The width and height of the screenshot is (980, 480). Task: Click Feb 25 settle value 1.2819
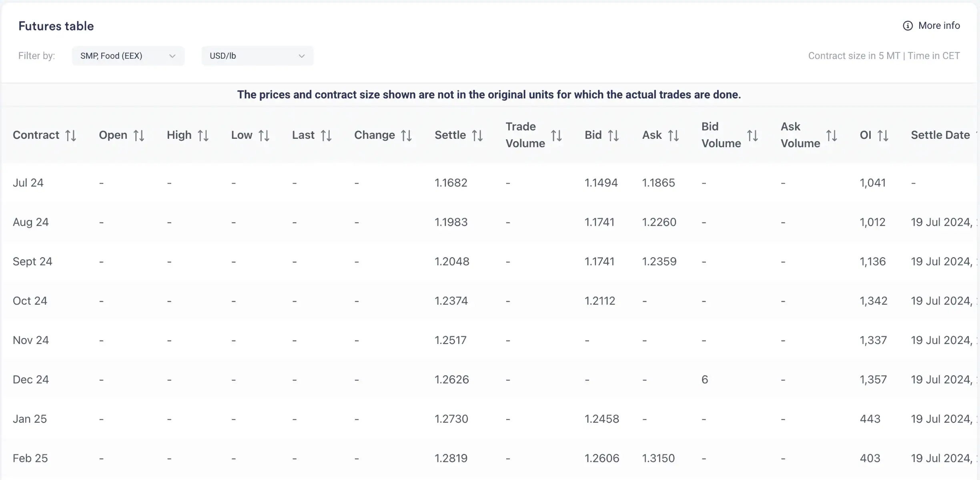[451, 458]
